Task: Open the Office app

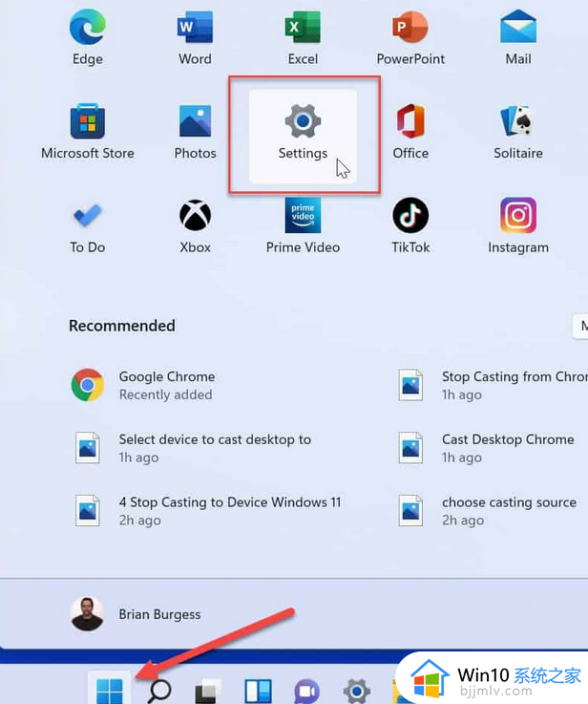Action: (410, 133)
